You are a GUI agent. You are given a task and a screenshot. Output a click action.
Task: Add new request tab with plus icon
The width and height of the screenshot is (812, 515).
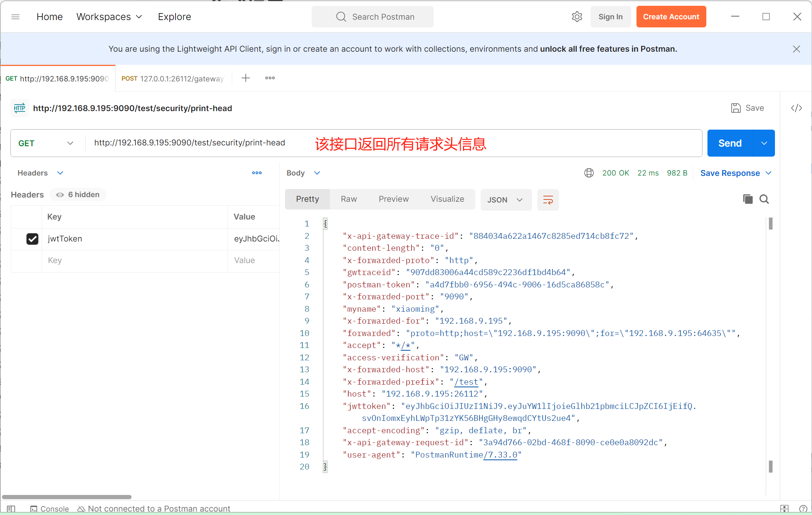pyautogui.click(x=246, y=78)
